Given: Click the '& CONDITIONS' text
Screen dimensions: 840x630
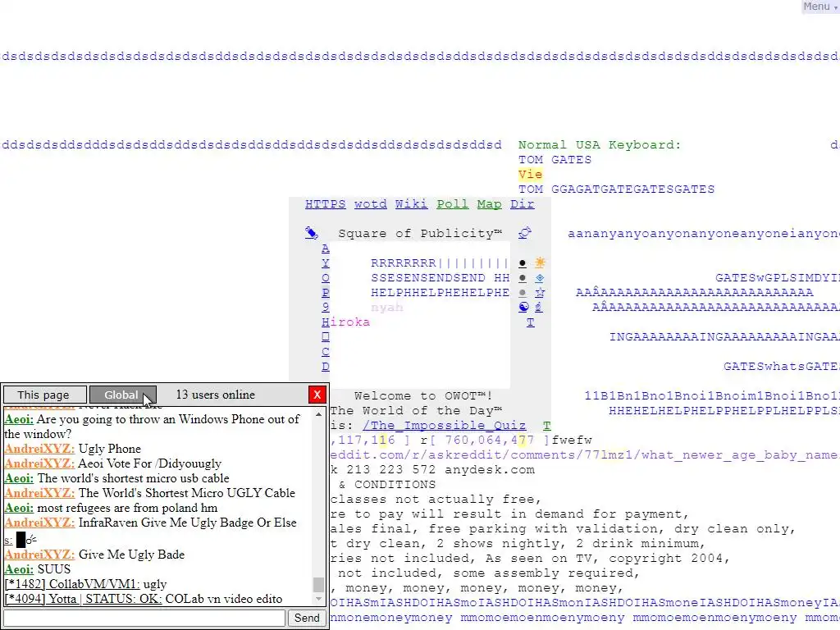Looking at the screenshot, I should point(387,484).
